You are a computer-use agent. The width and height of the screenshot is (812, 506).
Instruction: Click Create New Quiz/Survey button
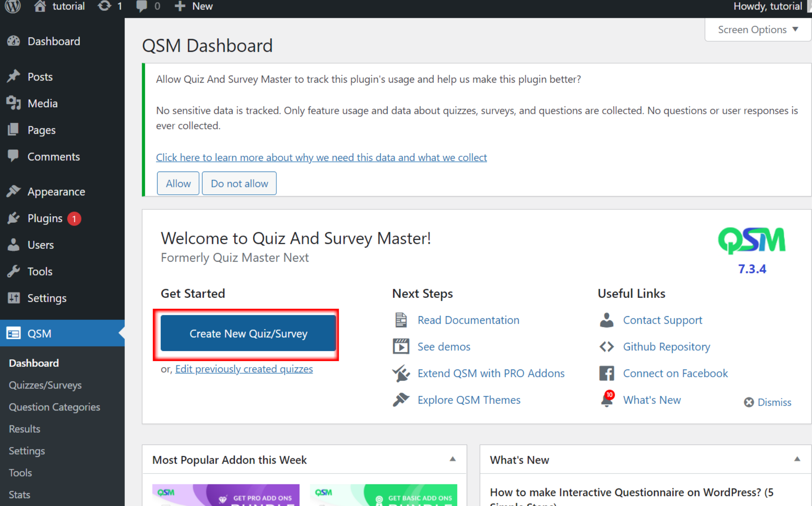[x=249, y=334]
